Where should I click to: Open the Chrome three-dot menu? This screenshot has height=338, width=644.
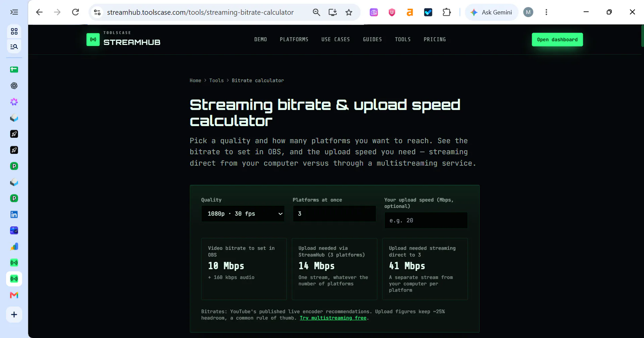pyautogui.click(x=546, y=12)
